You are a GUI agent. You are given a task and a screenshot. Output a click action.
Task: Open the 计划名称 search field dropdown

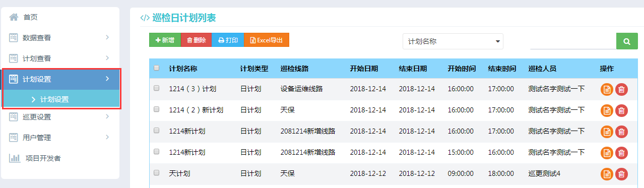coord(453,41)
